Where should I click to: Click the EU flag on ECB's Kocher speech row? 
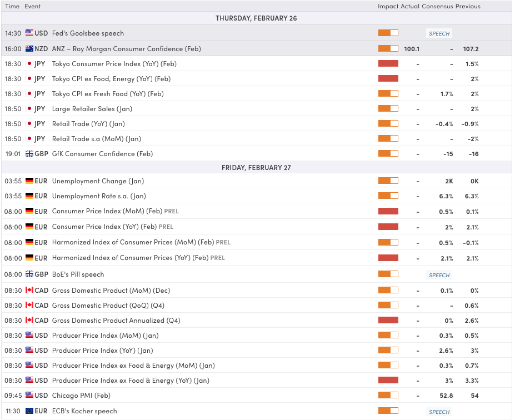click(31, 411)
